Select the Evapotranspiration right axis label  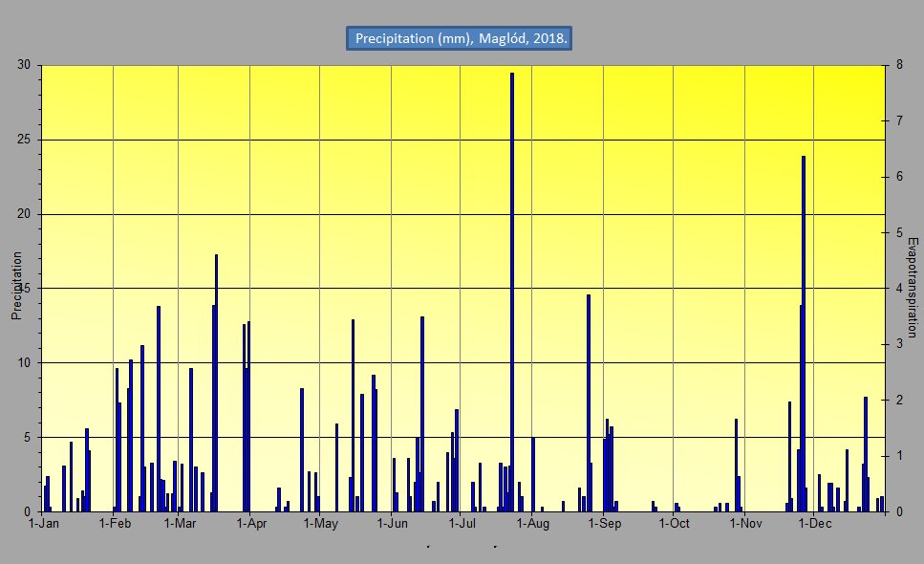click(912, 287)
